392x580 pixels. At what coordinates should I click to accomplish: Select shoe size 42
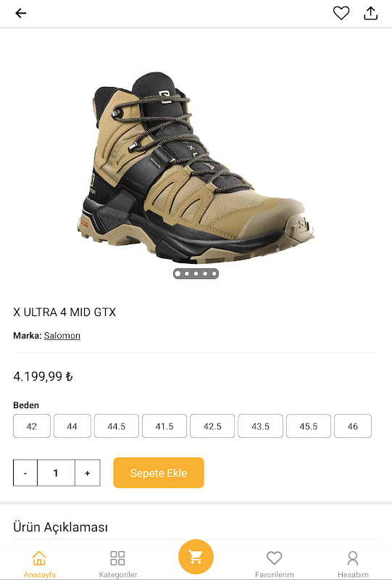click(x=31, y=426)
